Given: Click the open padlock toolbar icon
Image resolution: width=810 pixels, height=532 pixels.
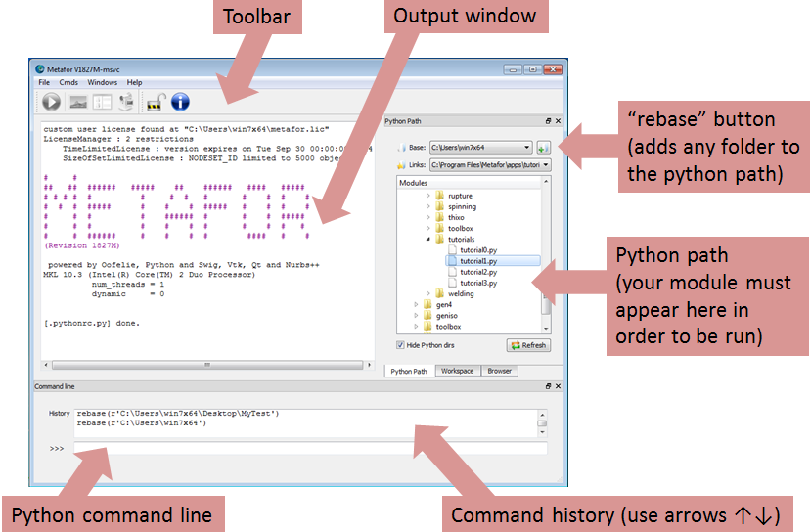Looking at the screenshot, I should coord(156,103).
